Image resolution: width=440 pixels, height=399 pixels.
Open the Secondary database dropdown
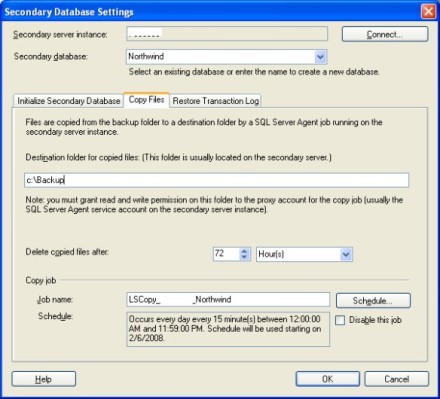click(320, 57)
